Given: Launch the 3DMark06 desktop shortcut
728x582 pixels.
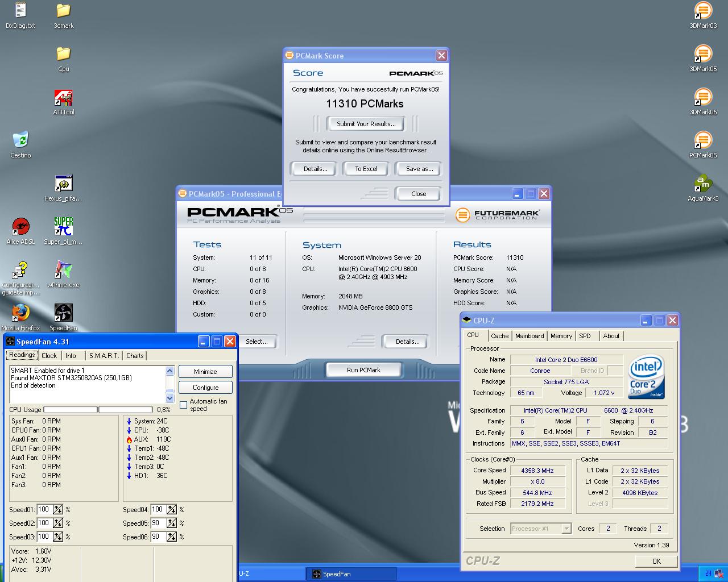Looking at the screenshot, I should (x=703, y=102).
